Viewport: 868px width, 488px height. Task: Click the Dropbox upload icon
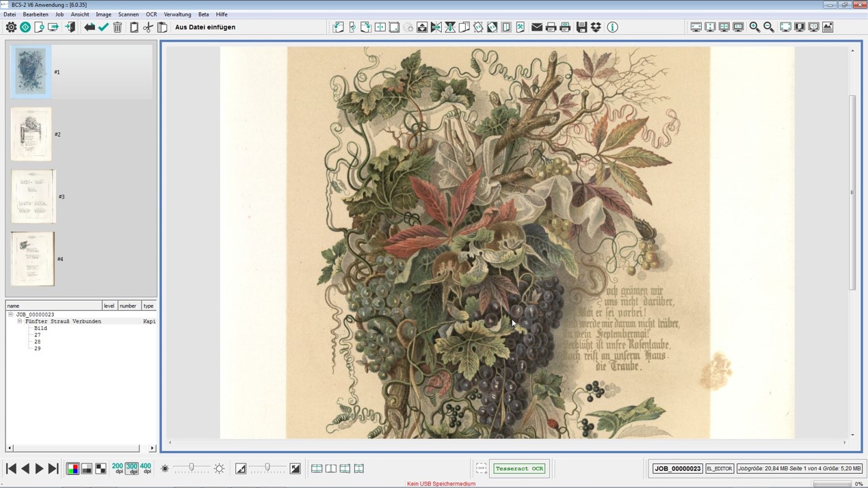tap(596, 27)
